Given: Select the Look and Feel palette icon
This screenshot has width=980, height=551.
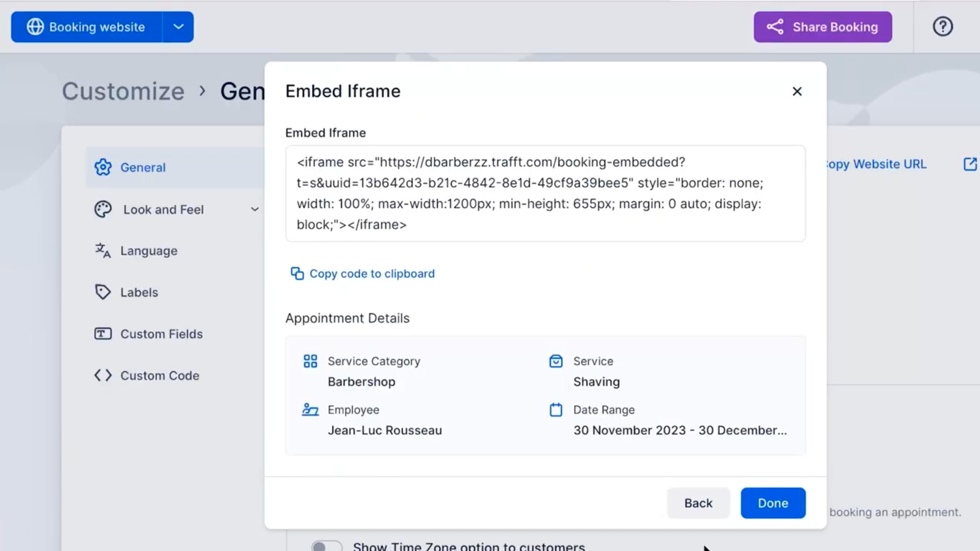Looking at the screenshot, I should click(x=103, y=209).
